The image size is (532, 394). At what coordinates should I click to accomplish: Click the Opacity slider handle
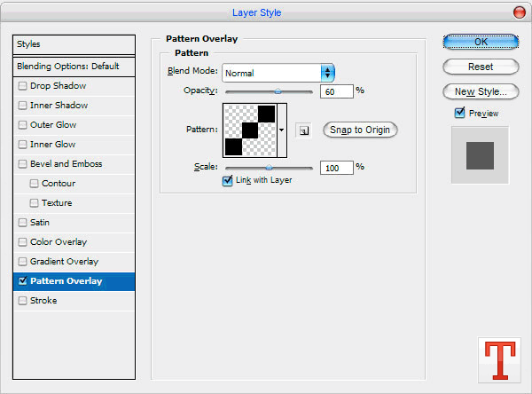tap(278, 91)
